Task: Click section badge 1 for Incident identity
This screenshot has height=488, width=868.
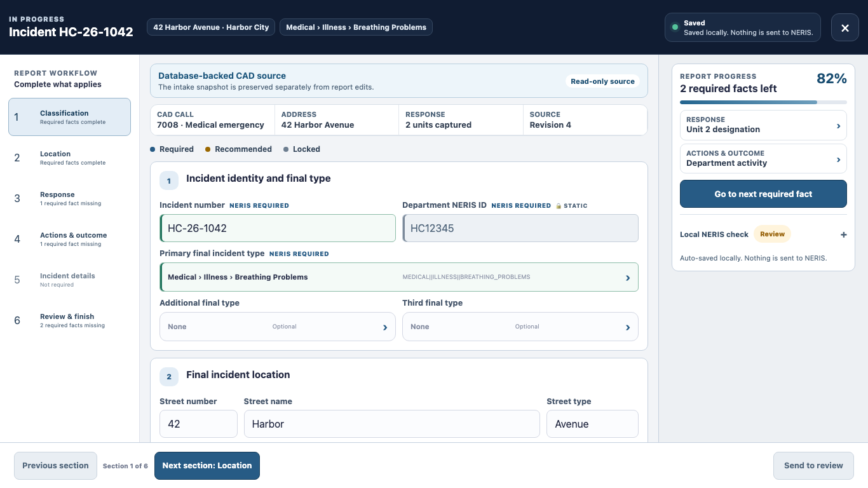Action: point(168,180)
